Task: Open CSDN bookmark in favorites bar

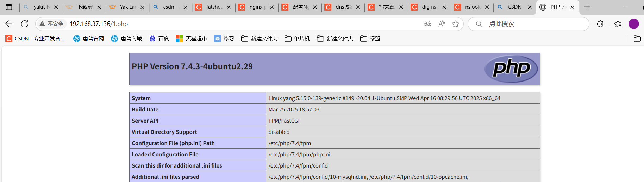Action: pos(35,39)
